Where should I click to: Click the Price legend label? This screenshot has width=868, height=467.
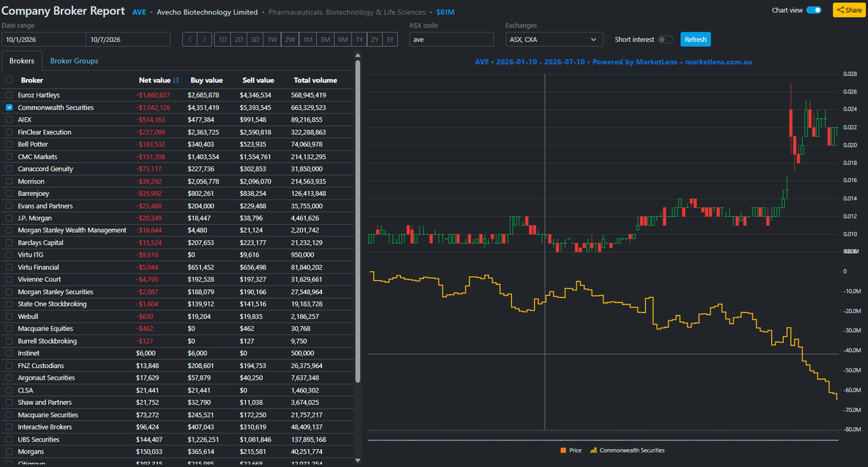575,450
